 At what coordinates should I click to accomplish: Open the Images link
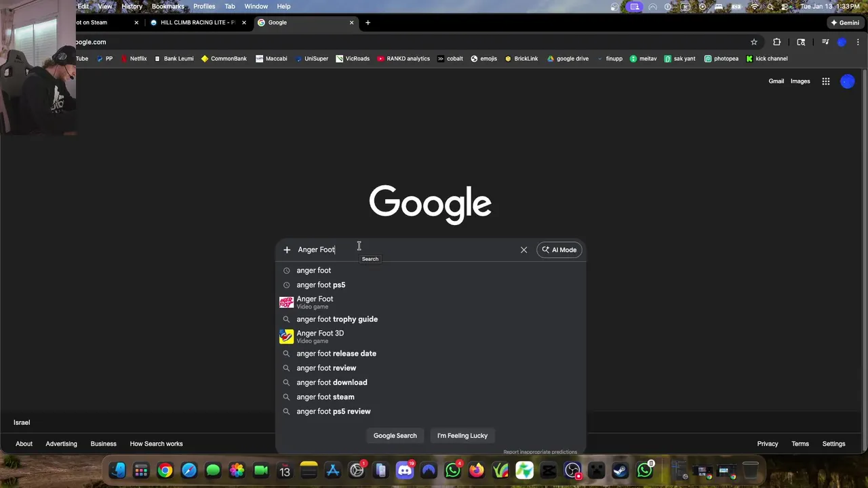click(x=800, y=81)
